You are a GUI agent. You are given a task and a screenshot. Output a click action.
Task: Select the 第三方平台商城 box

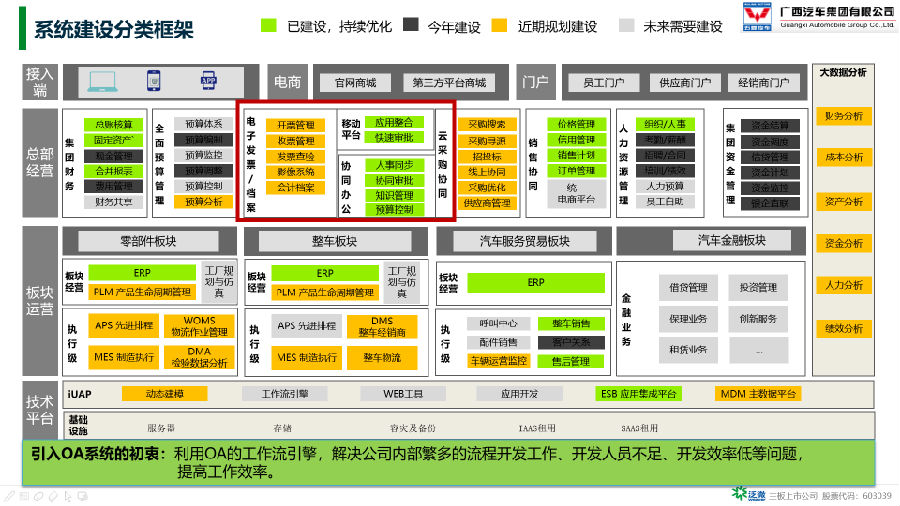(449, 83)
